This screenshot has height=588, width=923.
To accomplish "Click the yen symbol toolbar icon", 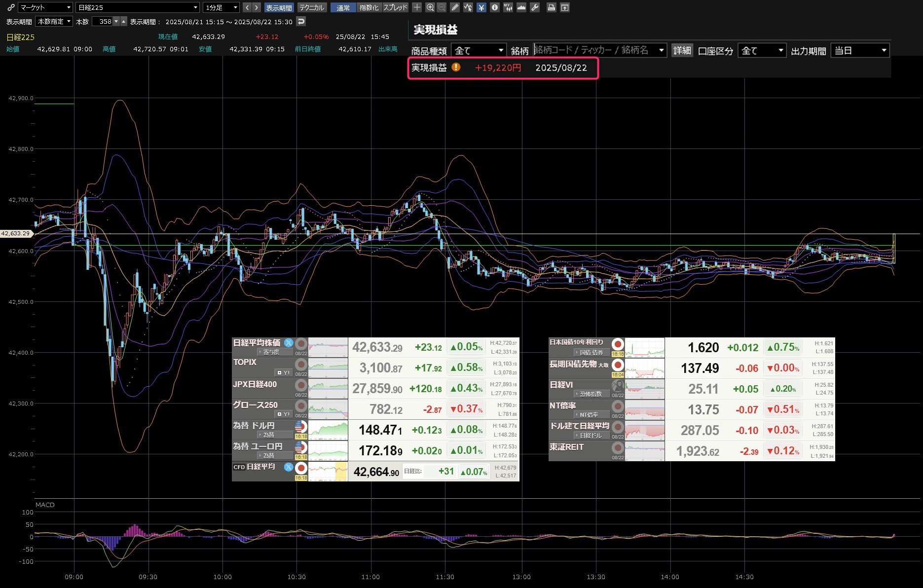I will 481,7.
